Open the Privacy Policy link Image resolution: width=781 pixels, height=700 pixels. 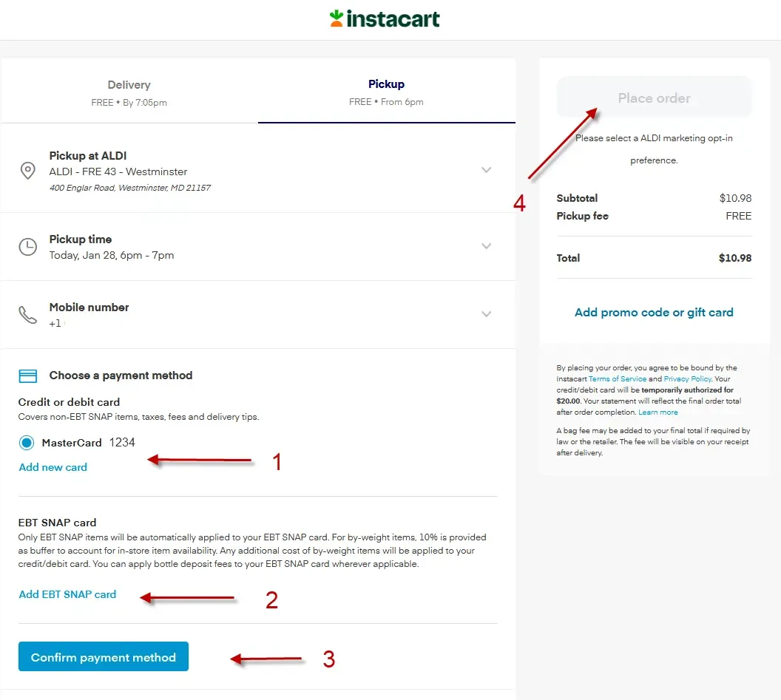687,379
